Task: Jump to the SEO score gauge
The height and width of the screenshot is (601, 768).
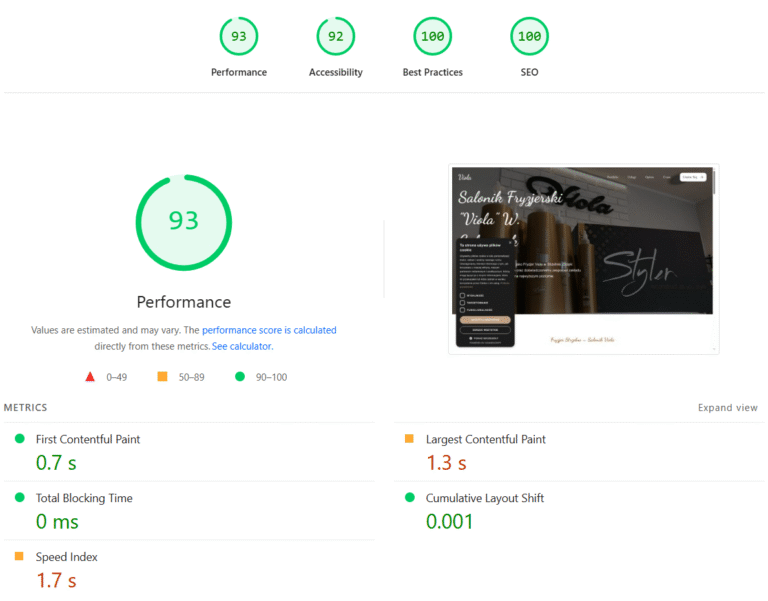Action: 530,37
